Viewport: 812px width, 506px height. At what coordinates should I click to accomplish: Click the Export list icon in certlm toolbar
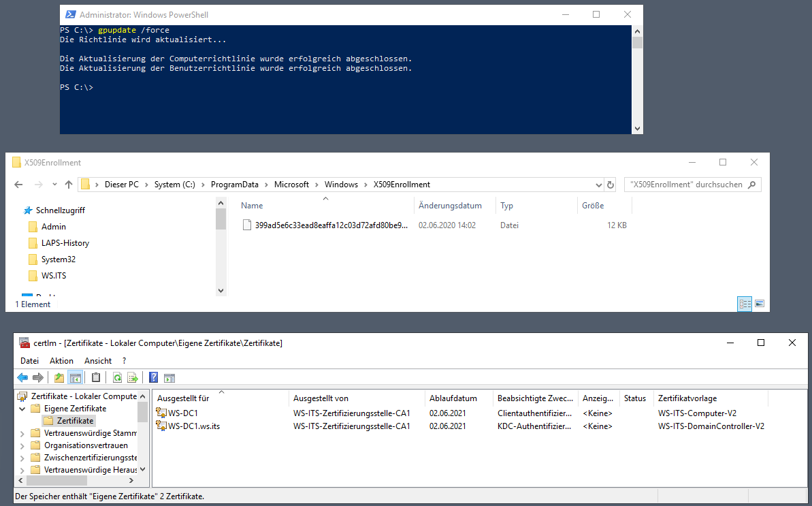[133, 377]
